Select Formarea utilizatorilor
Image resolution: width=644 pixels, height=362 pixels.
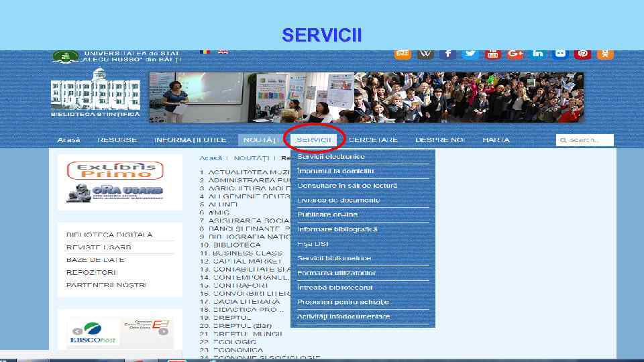coord(336,273)
